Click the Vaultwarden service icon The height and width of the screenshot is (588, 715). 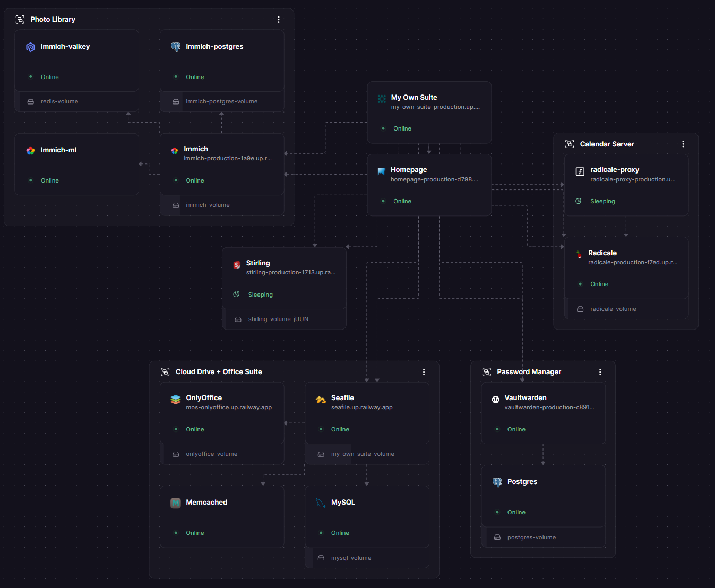click(495, 399)
